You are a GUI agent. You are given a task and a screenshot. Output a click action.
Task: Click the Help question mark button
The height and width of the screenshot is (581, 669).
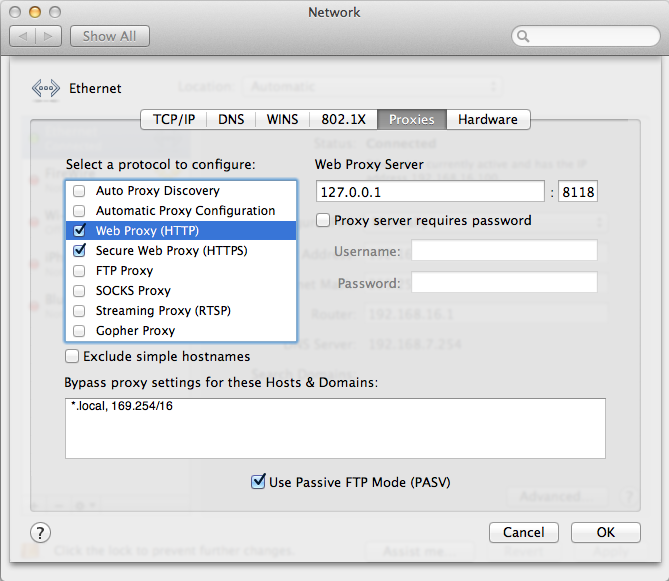coord(41,532)
